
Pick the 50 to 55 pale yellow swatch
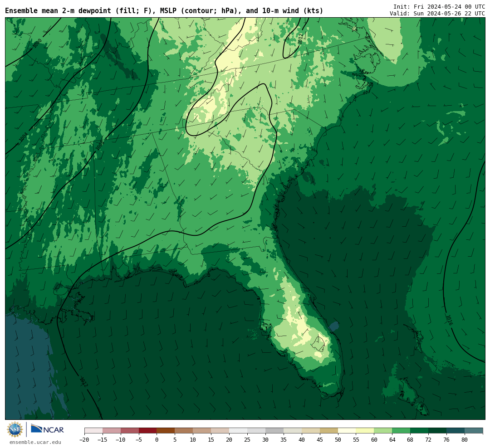click(x=347, y=431)
